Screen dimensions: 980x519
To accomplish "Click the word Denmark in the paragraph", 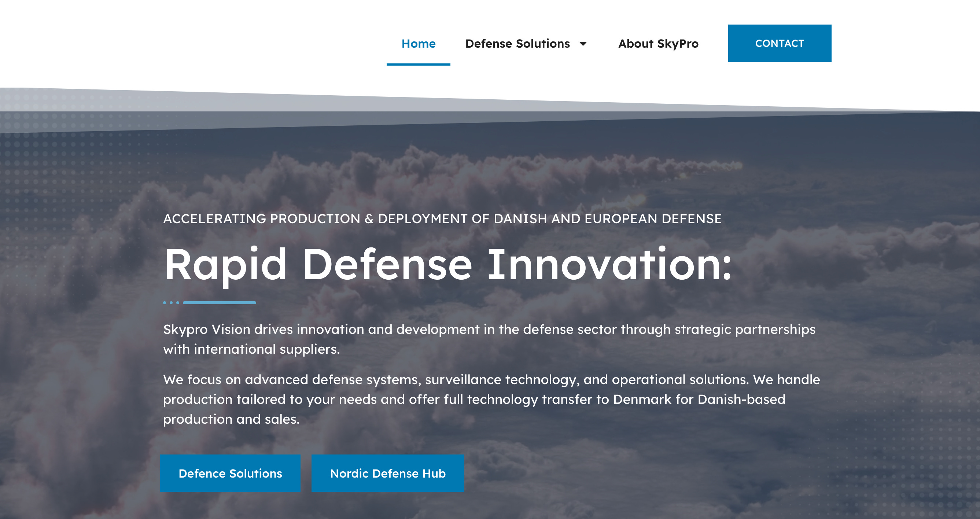I will pos(642,399).
